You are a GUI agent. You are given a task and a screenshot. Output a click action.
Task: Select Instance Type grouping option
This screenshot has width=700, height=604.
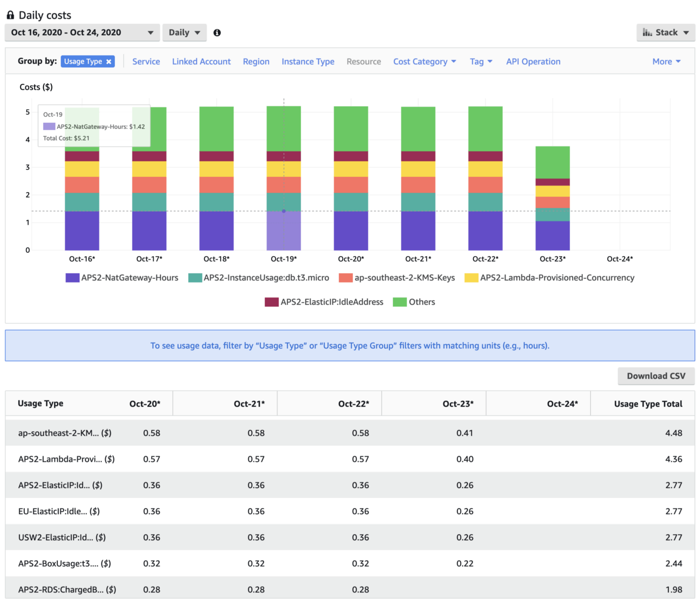308,61
